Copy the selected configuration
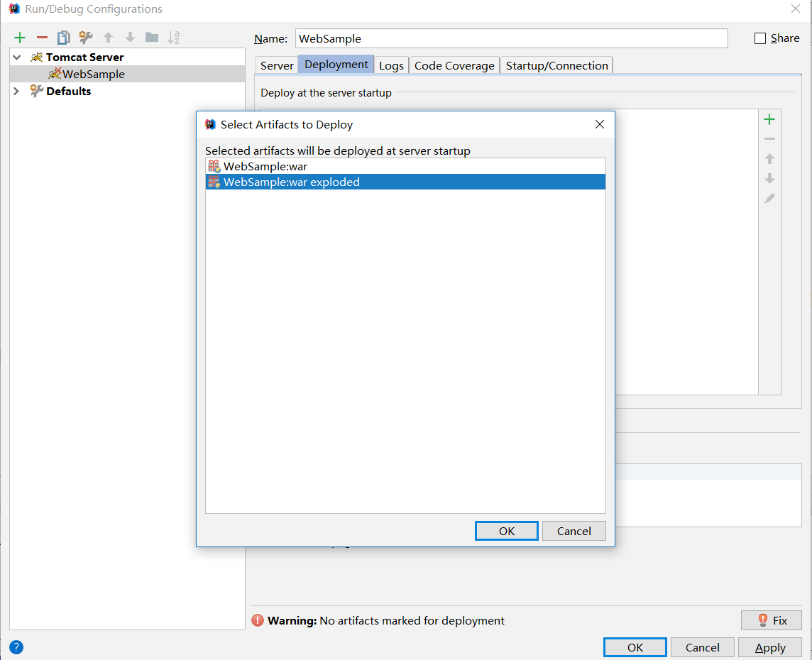 click(64, 38)
